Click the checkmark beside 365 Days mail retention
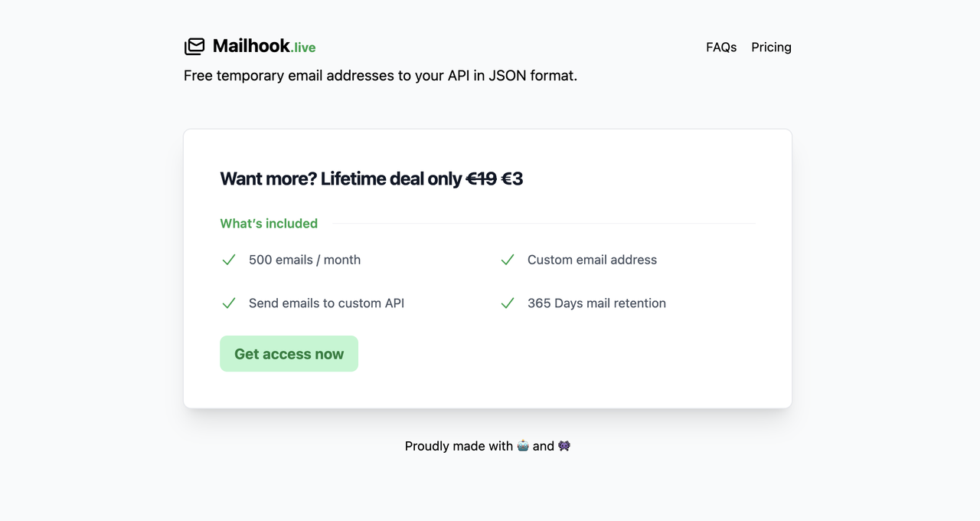980x521 pixels. tap(507, 303)
